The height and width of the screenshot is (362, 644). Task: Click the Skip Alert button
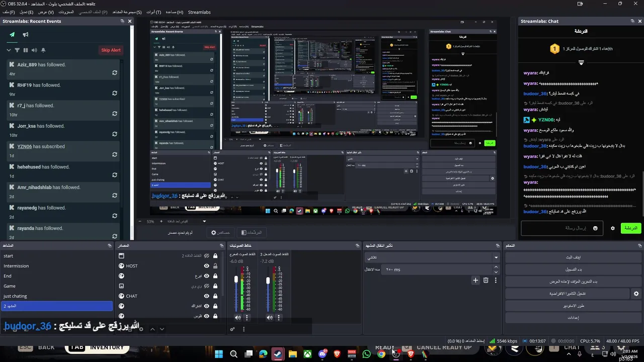[111, 50]
